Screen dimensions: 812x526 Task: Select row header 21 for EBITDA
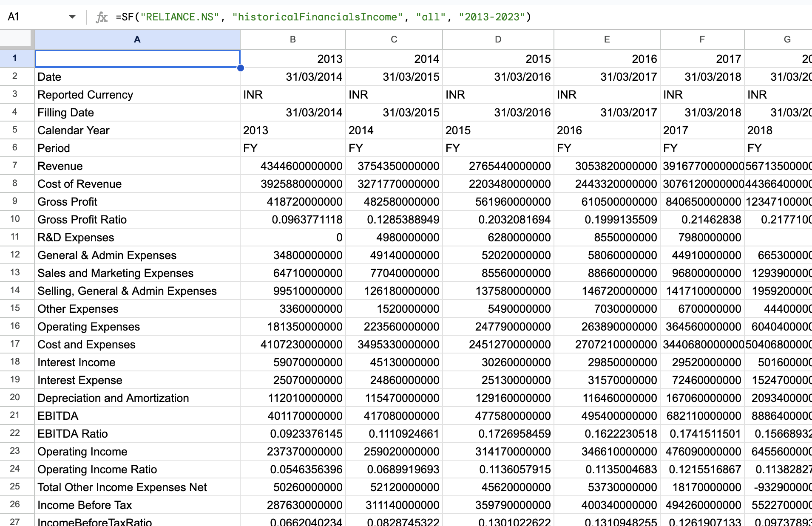(x=15, y=416)
